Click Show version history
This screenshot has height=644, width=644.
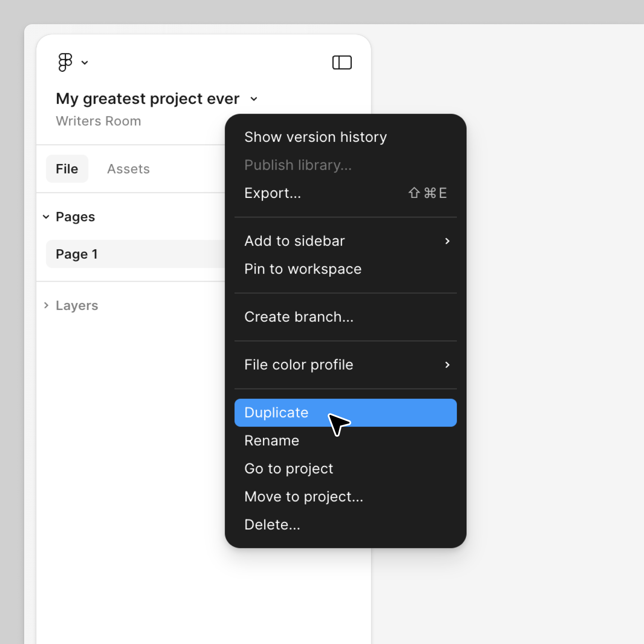pyautogui.click(x=316, y=137)
